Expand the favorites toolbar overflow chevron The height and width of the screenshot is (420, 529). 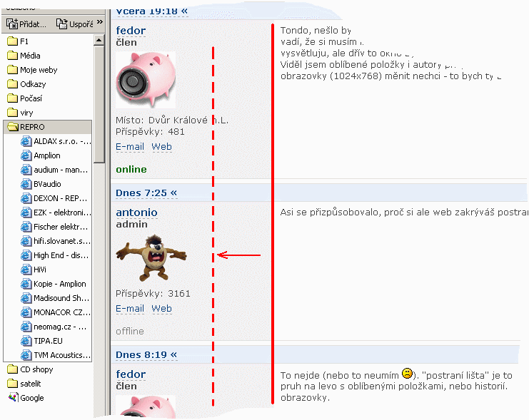coord(99,22)
